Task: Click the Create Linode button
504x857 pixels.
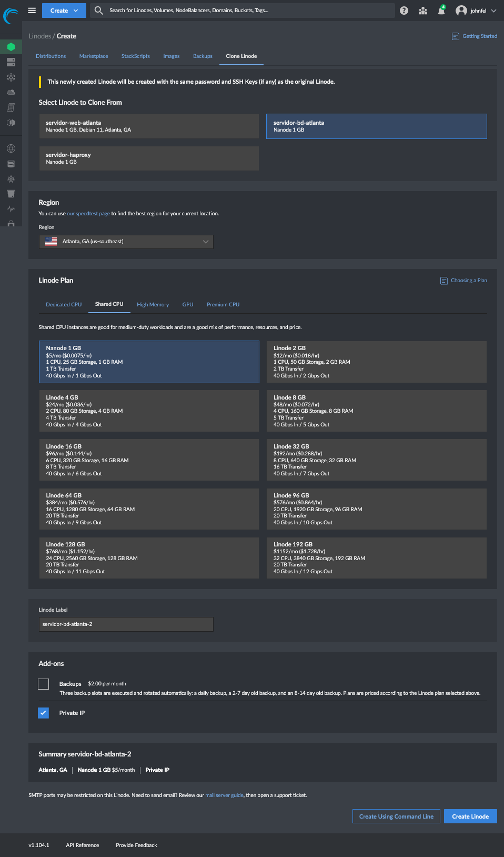Action: [470, 816]
